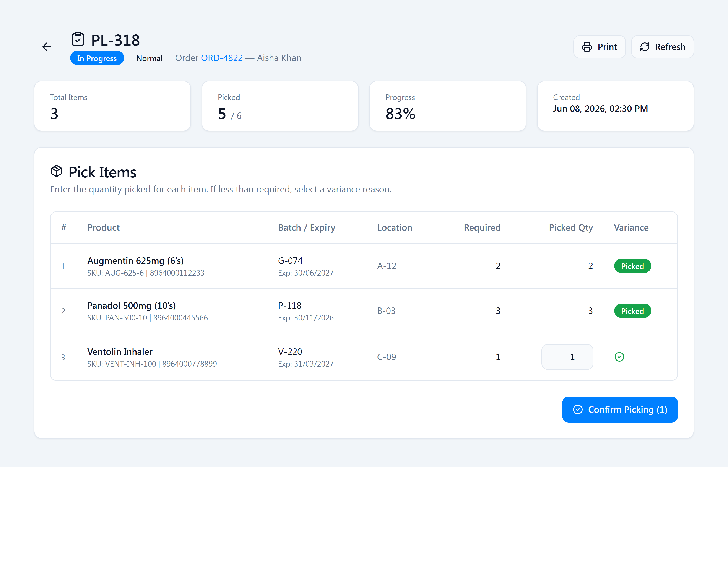Click the Created date Jun 08, 2026
This screenshot has height=585, width=728.
click(600, 109)
